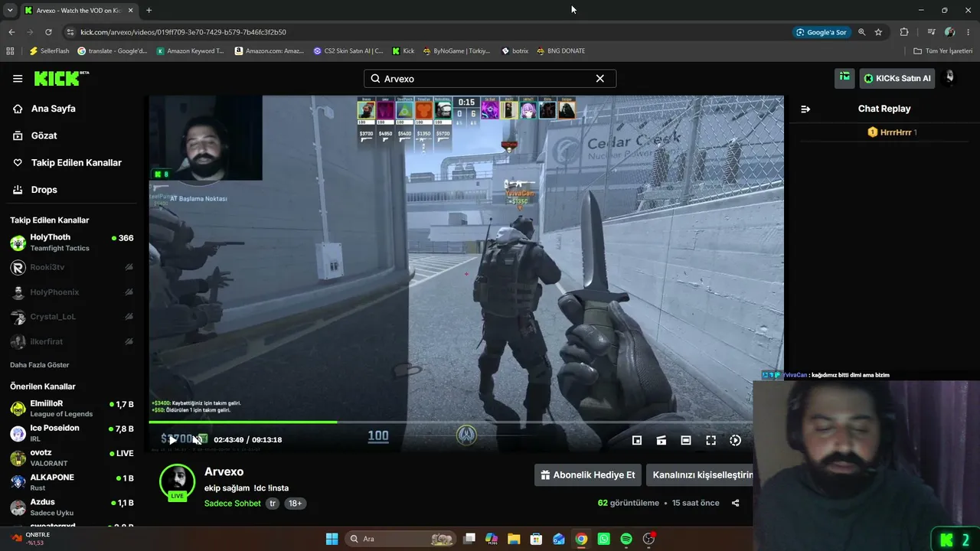Open Tüm Yer İşaretleri folder

[943, 51]
